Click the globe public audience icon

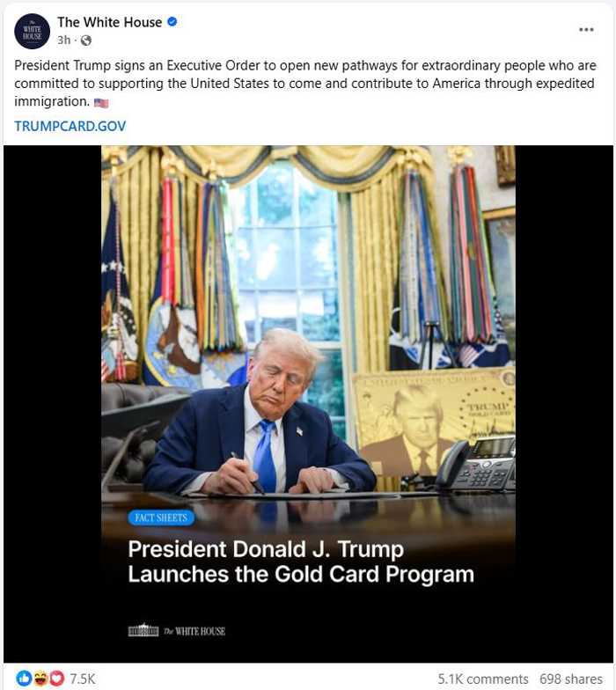(x=86, y=40)
